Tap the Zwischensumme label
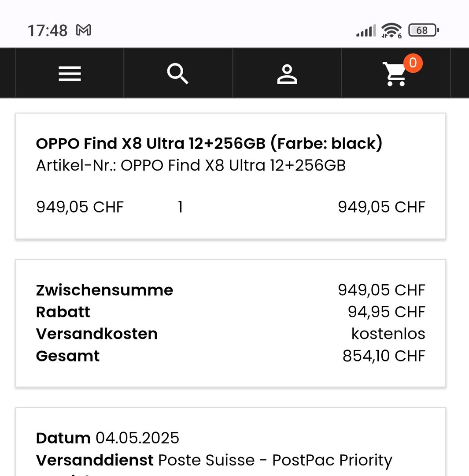 tap(104, 290)
